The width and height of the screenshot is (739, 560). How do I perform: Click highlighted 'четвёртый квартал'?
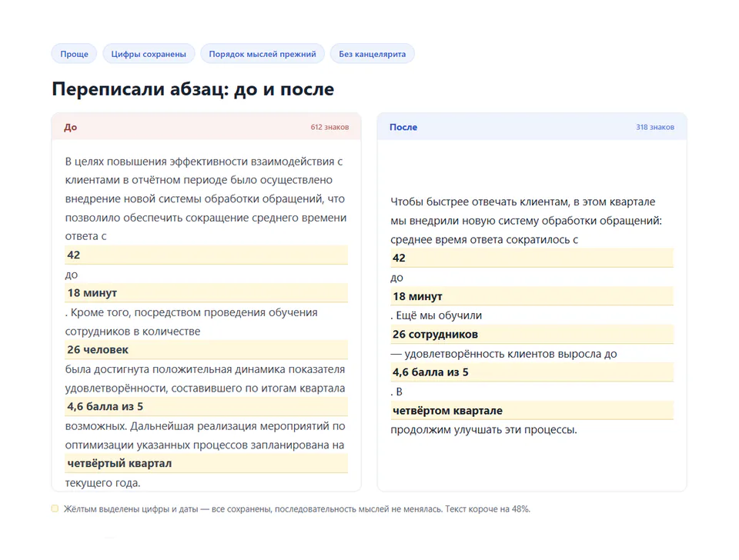[x=206, y=463]
